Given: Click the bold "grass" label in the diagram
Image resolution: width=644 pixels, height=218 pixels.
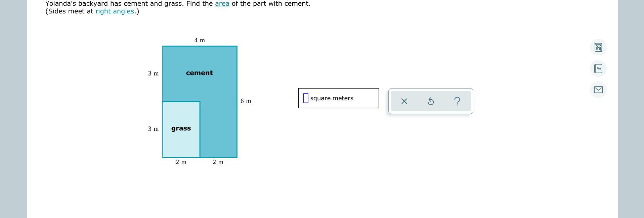Looking at the screenshot, I should [181, 128].
